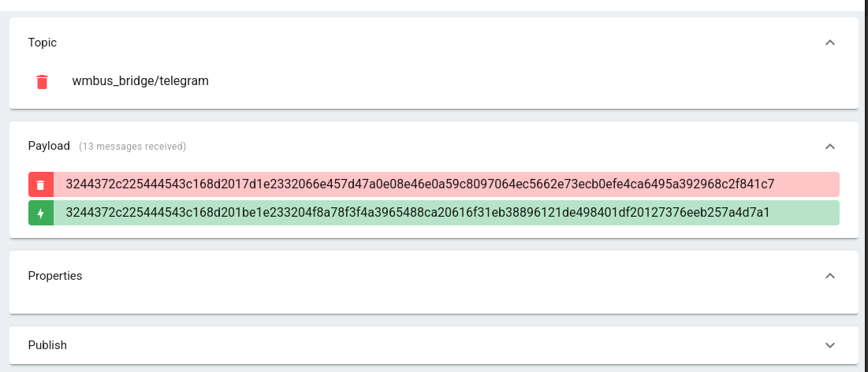Click blank middle of Publish header bar

(x=434, y=345)
